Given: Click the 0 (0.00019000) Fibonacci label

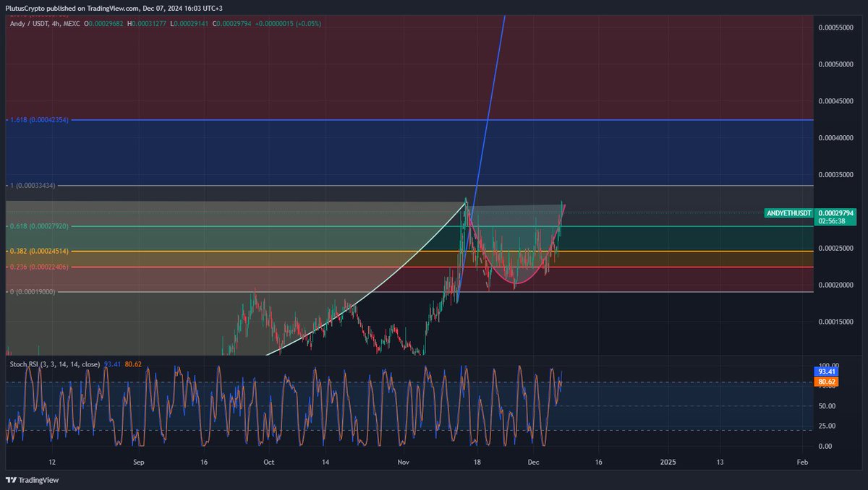Looking at the screenshot, I should [32, 292].
